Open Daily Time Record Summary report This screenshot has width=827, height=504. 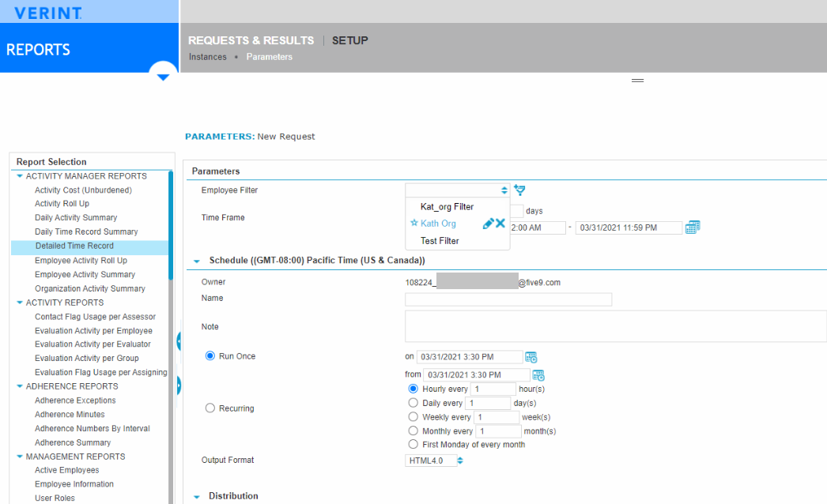click(x=86, y=232)
